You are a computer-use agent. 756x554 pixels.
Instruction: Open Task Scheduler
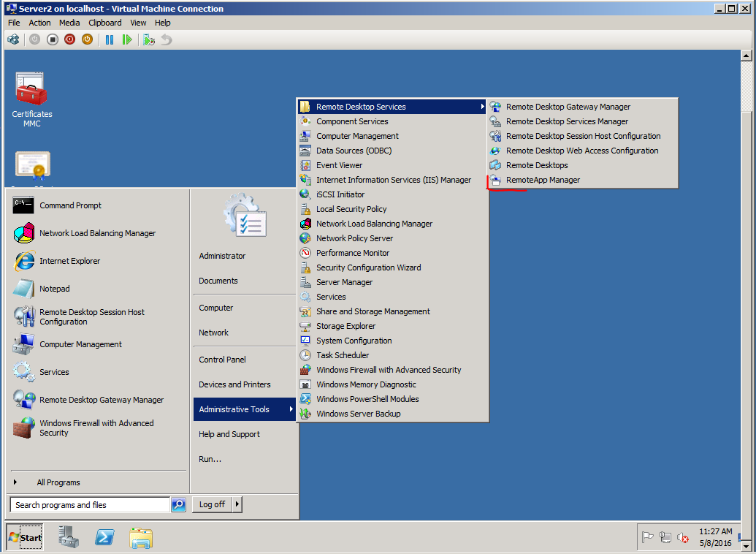click(392, 355)
